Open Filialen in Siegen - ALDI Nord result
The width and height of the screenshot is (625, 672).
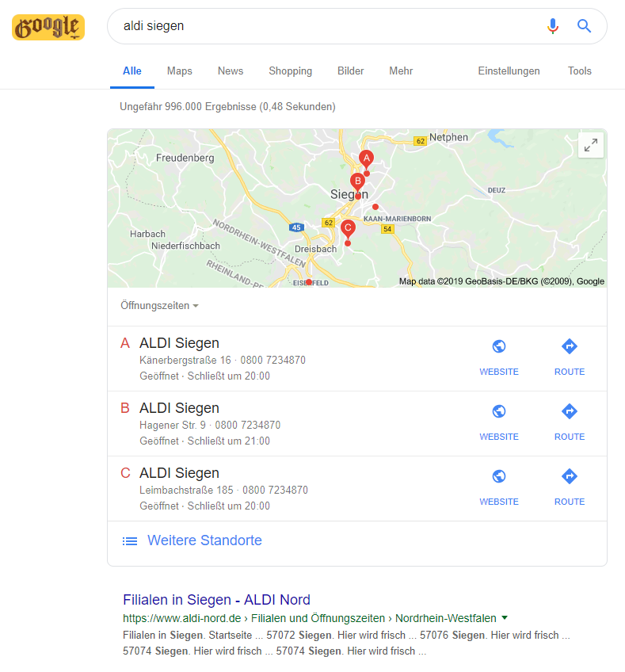[216, 600]
